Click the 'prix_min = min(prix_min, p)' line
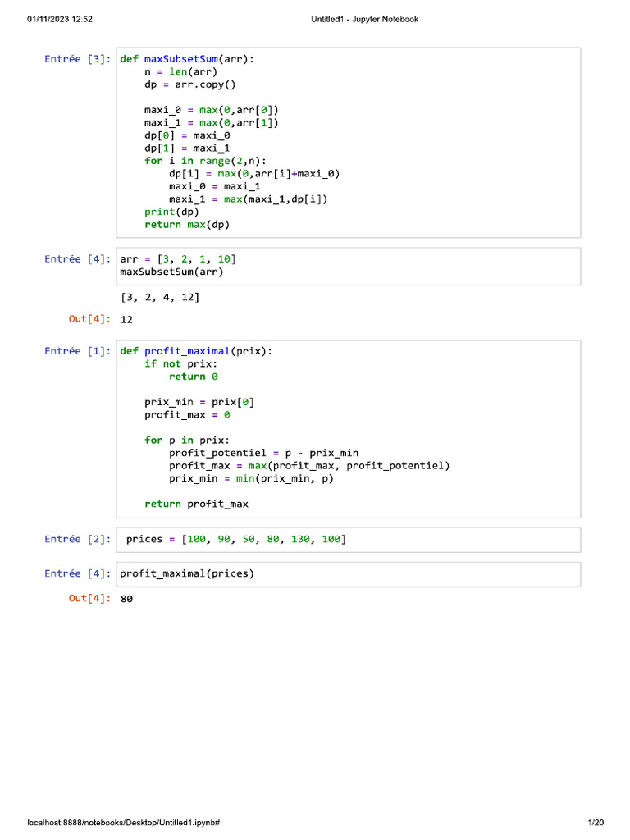 (251, 478)
